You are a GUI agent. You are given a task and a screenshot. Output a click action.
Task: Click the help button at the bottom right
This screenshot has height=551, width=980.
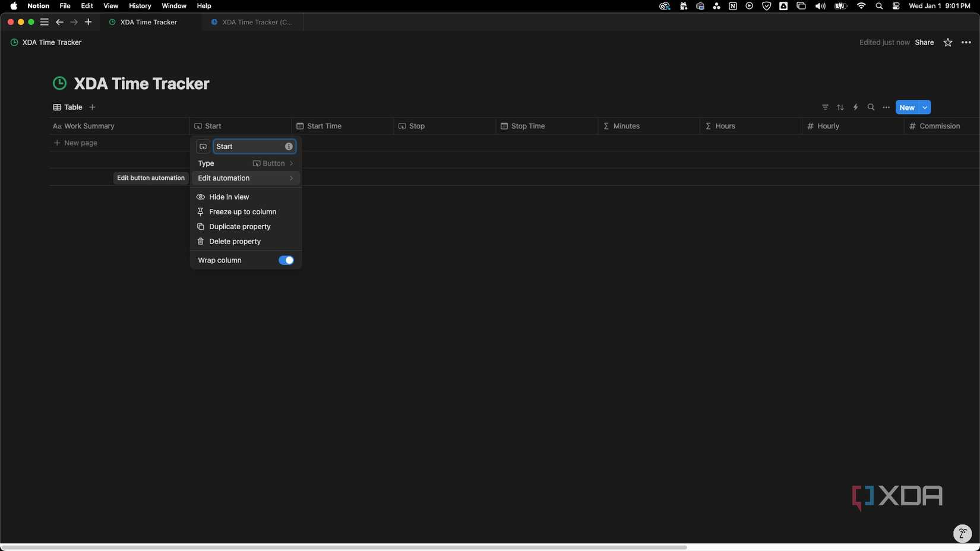(x=962, y=533)
